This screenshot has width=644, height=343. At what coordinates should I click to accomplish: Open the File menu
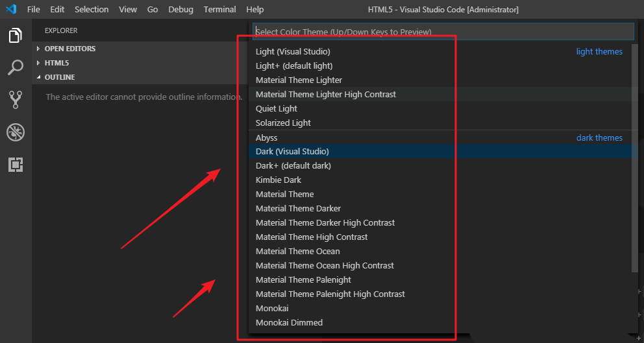click(34, 9)
